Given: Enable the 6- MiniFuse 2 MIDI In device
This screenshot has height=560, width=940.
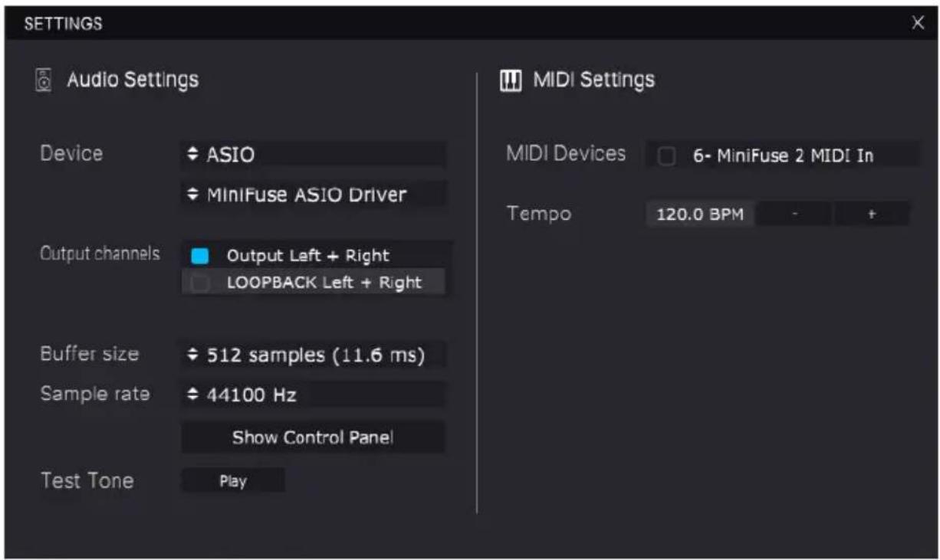Looking at the screenshot, I should [667, 156].
